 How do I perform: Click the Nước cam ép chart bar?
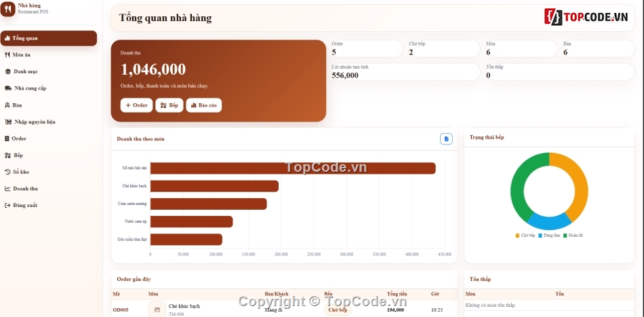(191, 221)
